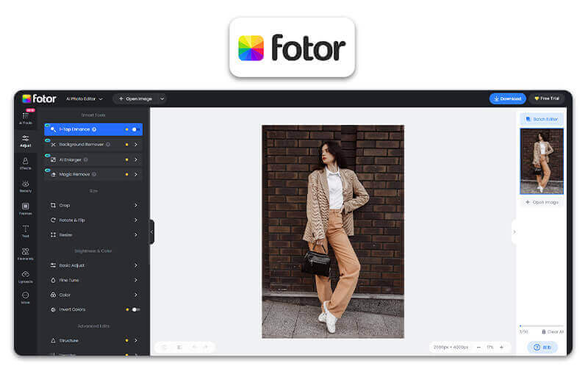
Task: Expand the Resize options chevron
Action: pyautogui.click(x=136, y=234)
